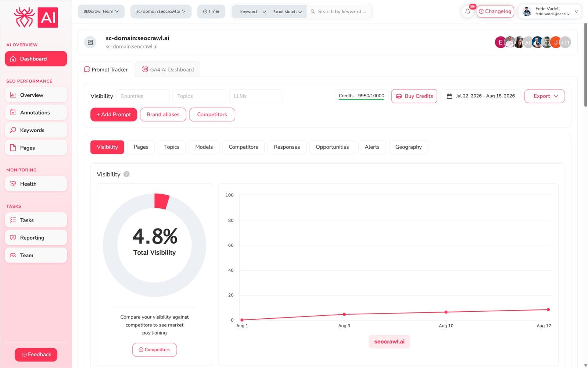The image size is (588, 368).
Task: Click the Team people icon
Action: (x=13, y=255)
